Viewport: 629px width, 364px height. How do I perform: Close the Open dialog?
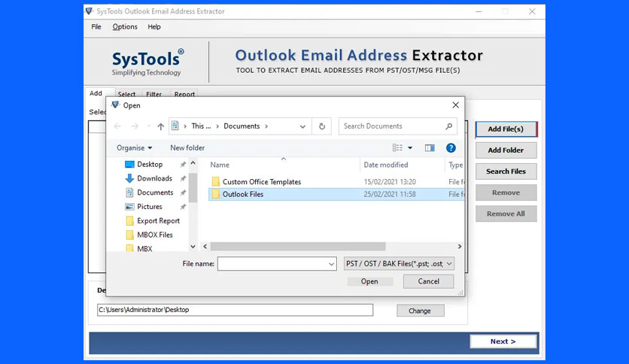coord(455,105)
